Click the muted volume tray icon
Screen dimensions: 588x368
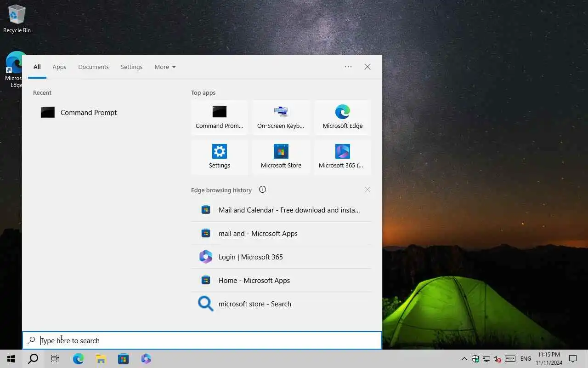(x=498, y=359)
